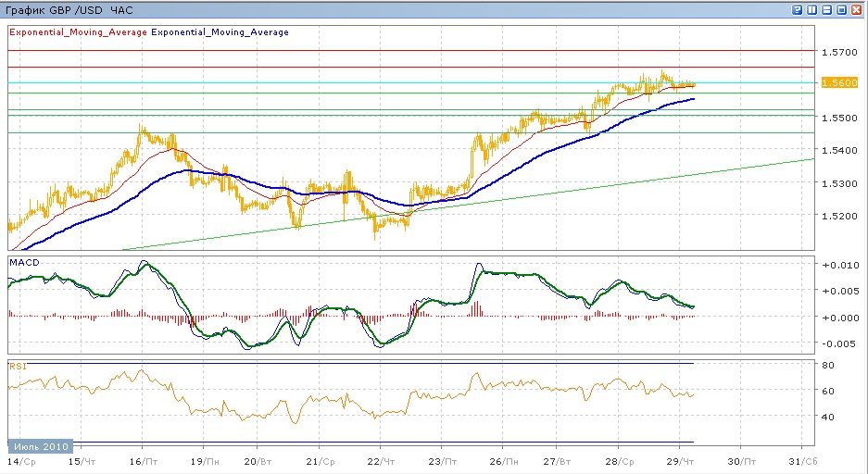
Task: Click the RSI indicator label
Action: click(x=16, y=367)
